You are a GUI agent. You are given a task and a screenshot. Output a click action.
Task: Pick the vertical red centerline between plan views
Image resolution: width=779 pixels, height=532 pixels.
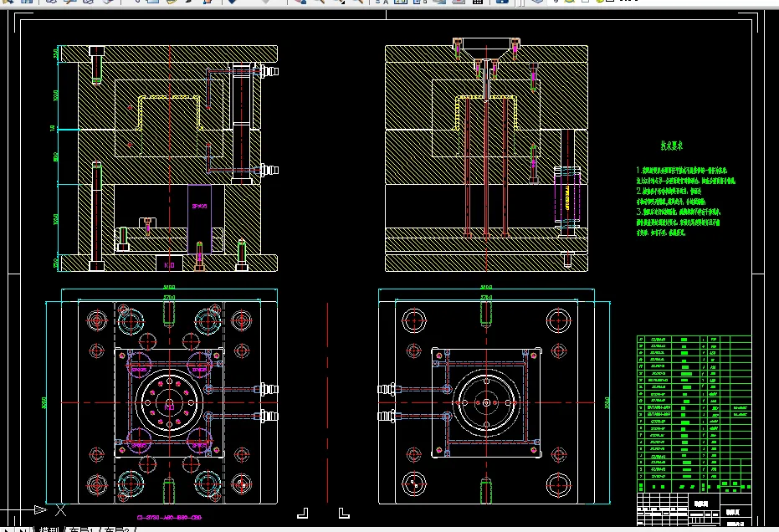pyautogui.click(x=327, y=402)
